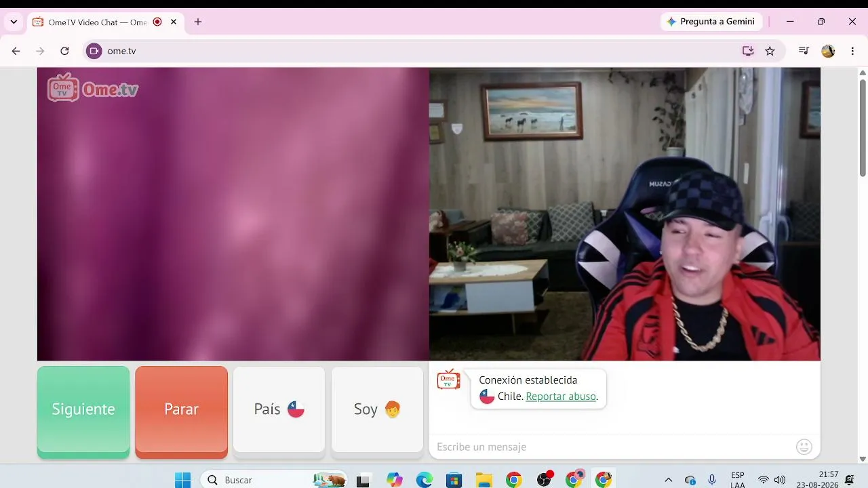Click the Conexión establecida message text
868x488 pixels.
(x=528, y=380)
